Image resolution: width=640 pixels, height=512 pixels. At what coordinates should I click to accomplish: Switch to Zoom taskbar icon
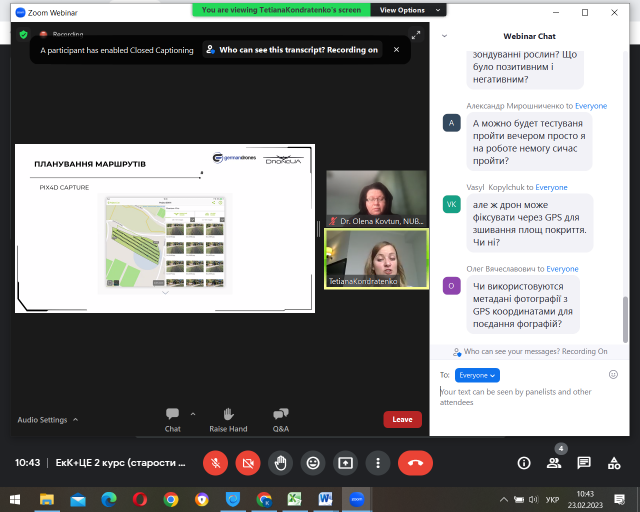pyautogui.click(x=356, y=499)
